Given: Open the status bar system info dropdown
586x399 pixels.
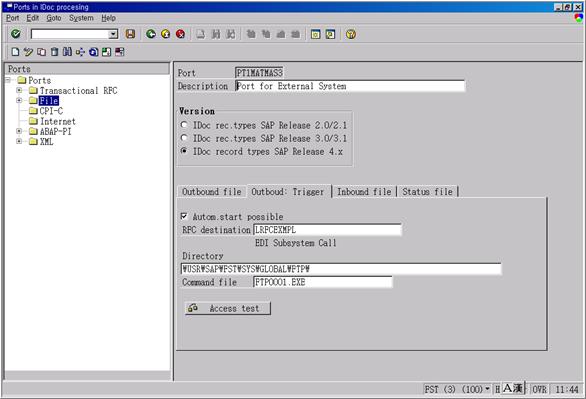Looking at the screenshot, I should [x=487, y=389].
